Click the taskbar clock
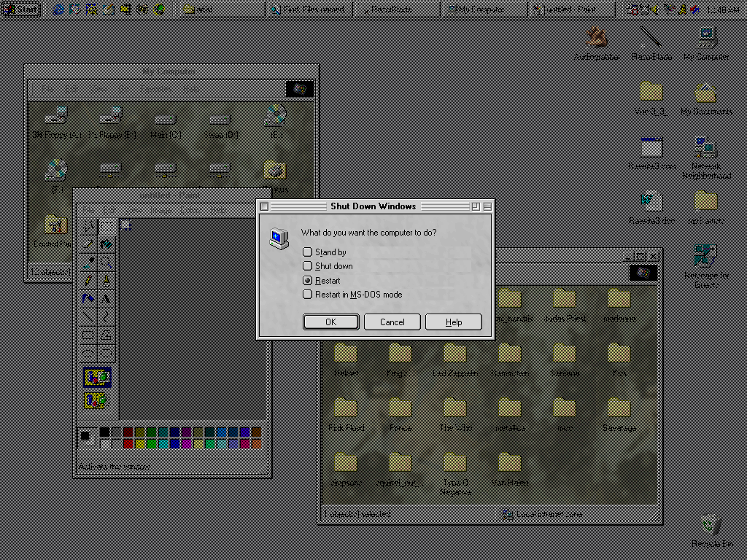 pos(723,9)
